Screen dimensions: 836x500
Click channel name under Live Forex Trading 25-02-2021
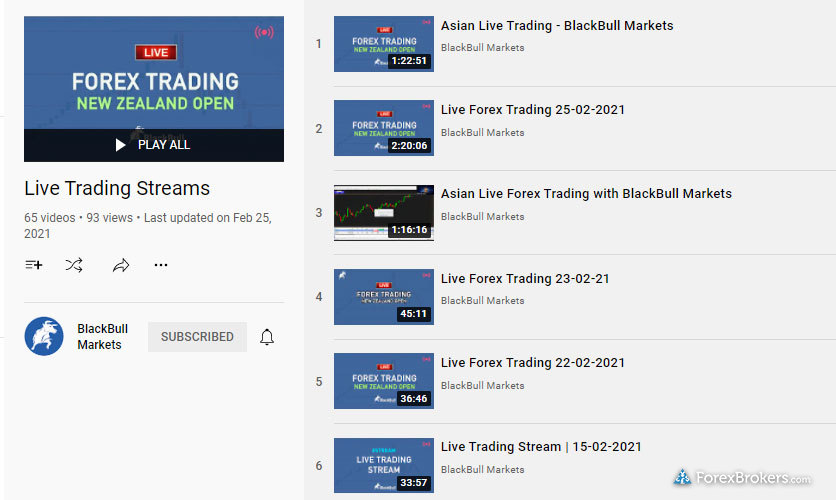coord(483,132)
